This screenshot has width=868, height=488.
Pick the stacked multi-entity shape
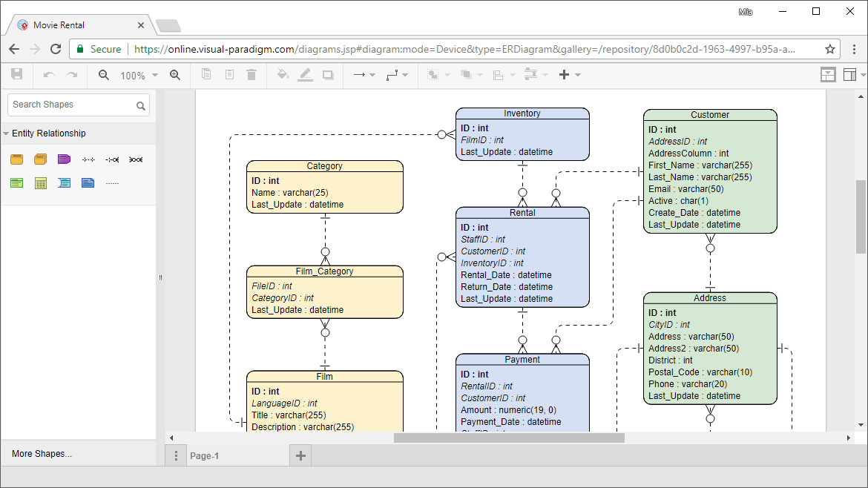pyautogui.click(x=40, y=159)
